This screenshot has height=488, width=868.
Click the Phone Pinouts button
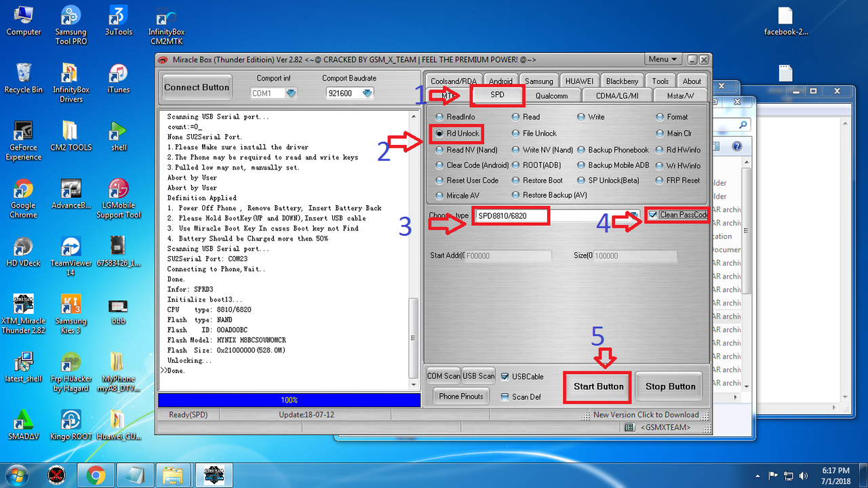point(461,396)
